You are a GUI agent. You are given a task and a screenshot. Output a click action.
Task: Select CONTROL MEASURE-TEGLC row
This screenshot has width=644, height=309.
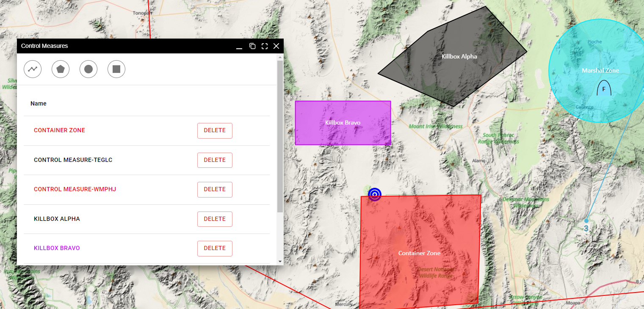pyautogui.click(x=146, y=160)
